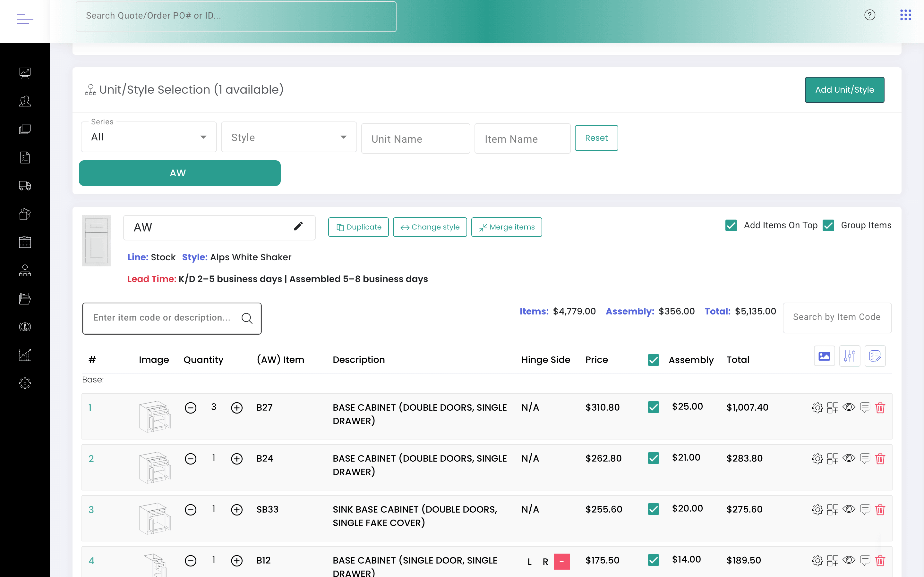Open the apps grid menu icon

coord(905,15)
